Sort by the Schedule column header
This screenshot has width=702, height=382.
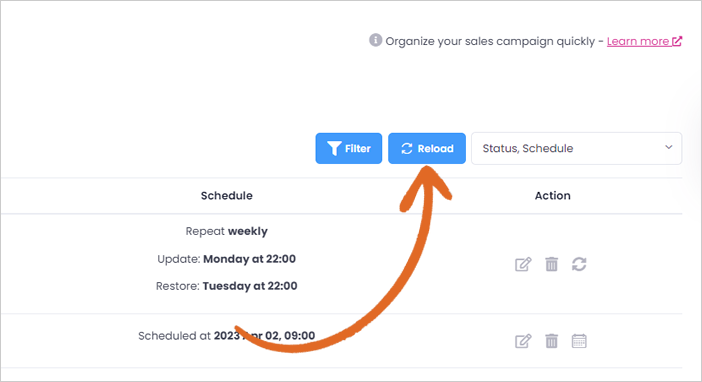click(x=227, y=196)
